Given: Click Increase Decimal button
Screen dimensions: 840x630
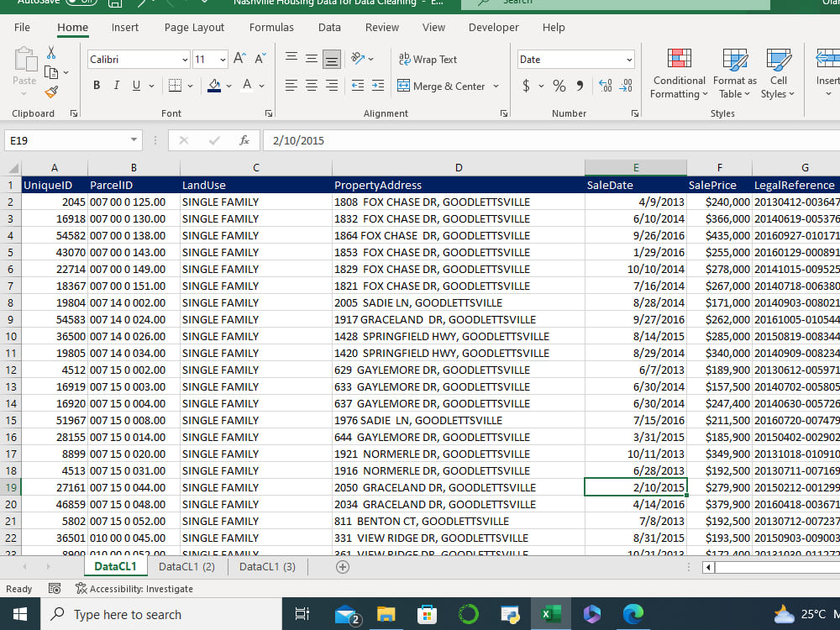Looking at the screenshot, I should 606,86.
